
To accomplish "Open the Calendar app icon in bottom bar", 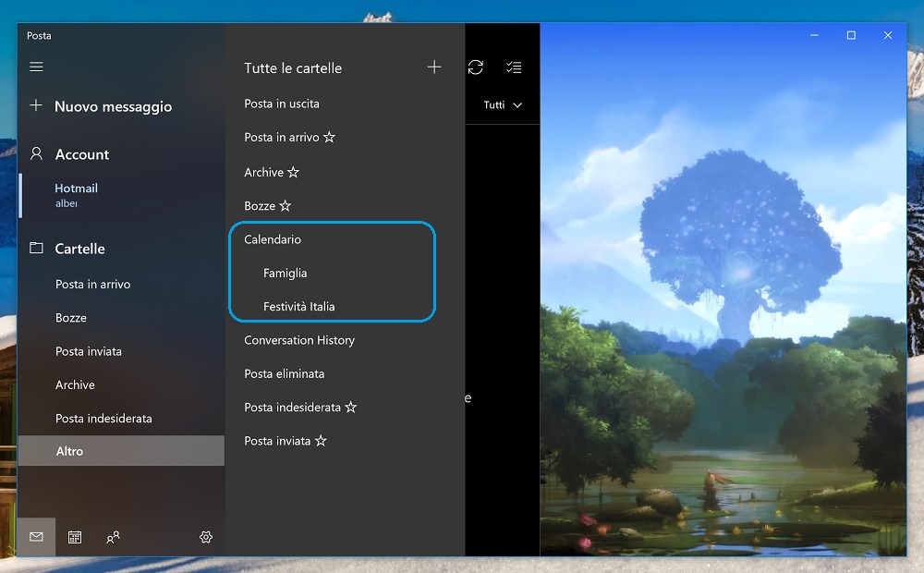I will pos(75,536).
